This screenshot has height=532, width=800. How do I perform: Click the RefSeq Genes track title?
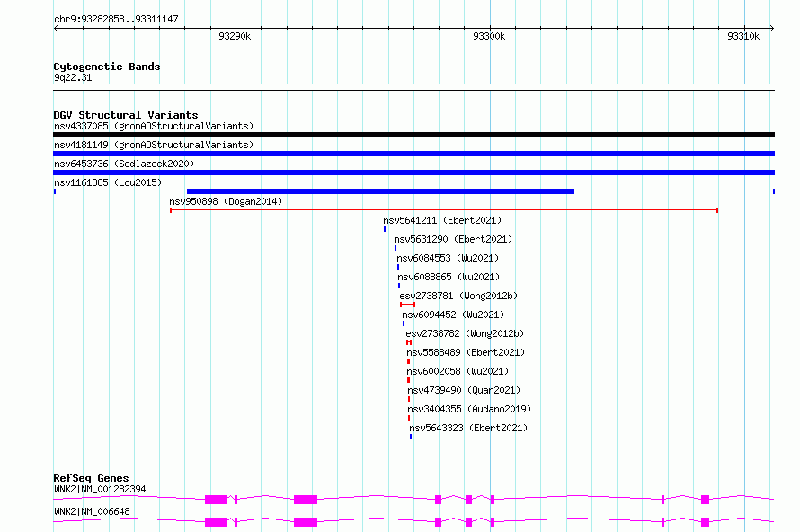pos(91,478)
